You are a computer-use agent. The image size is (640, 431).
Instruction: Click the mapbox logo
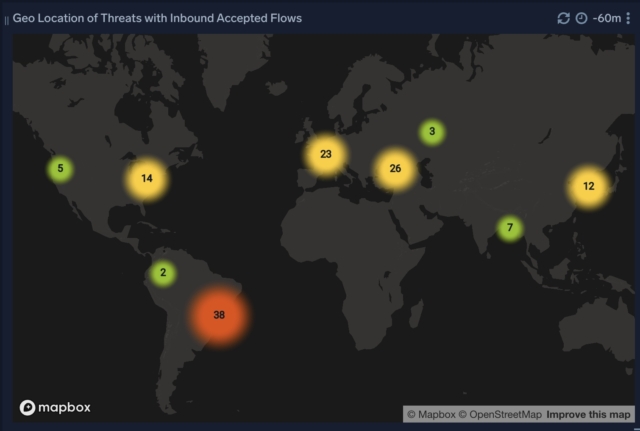55,407
